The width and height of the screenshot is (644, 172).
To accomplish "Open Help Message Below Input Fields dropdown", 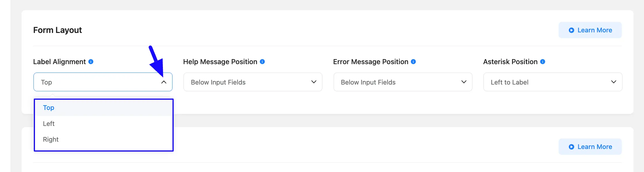I will (x=253, y=82).
